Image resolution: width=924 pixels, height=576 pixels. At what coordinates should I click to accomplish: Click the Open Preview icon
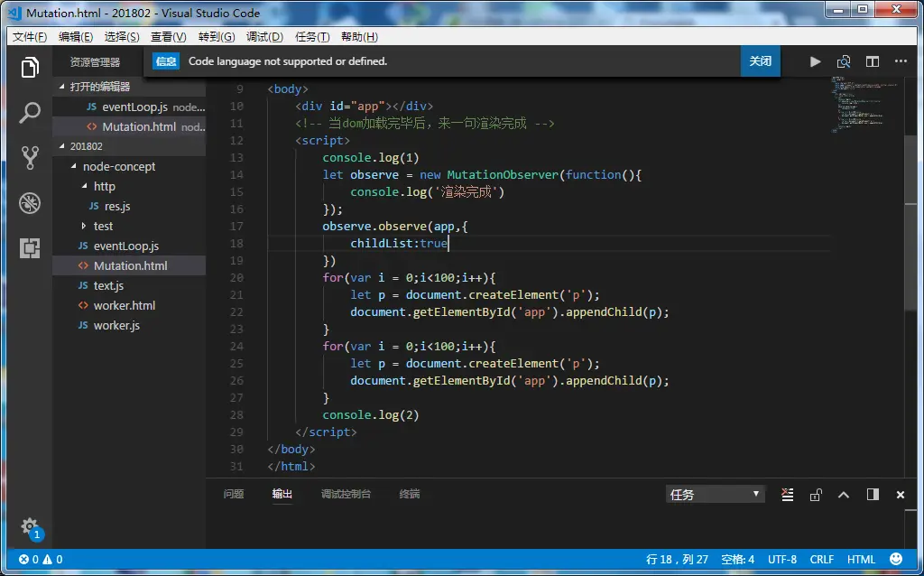point(844,61)
